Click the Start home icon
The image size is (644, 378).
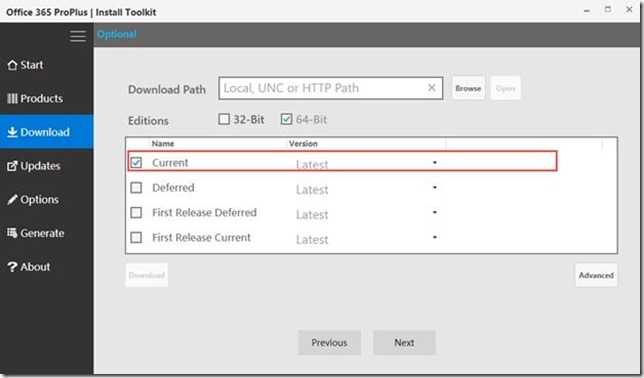coord(12,65)
